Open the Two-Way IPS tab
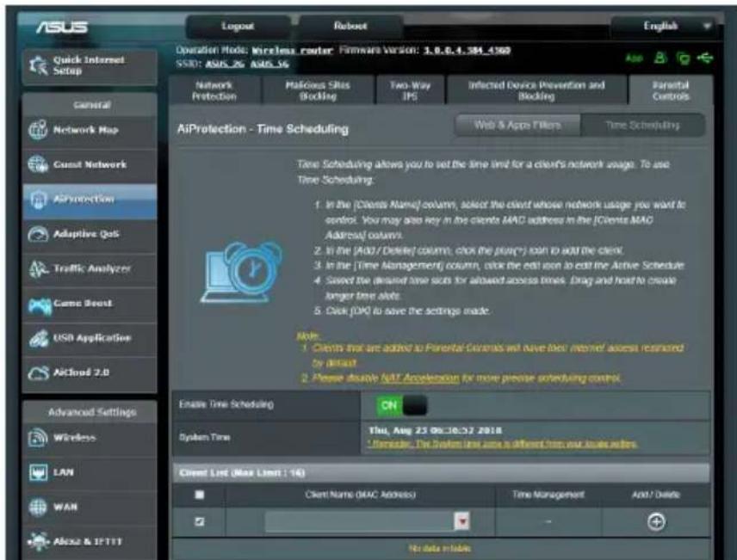This screenshot has width=737, height=560. (409, 90)
